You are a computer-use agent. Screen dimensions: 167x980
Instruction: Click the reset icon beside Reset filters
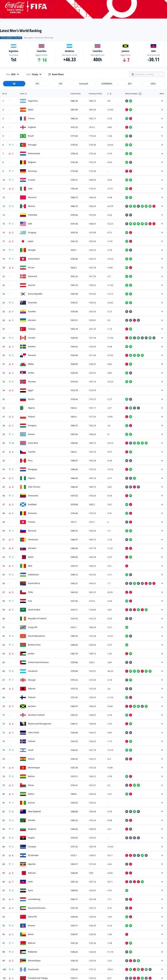49,75
